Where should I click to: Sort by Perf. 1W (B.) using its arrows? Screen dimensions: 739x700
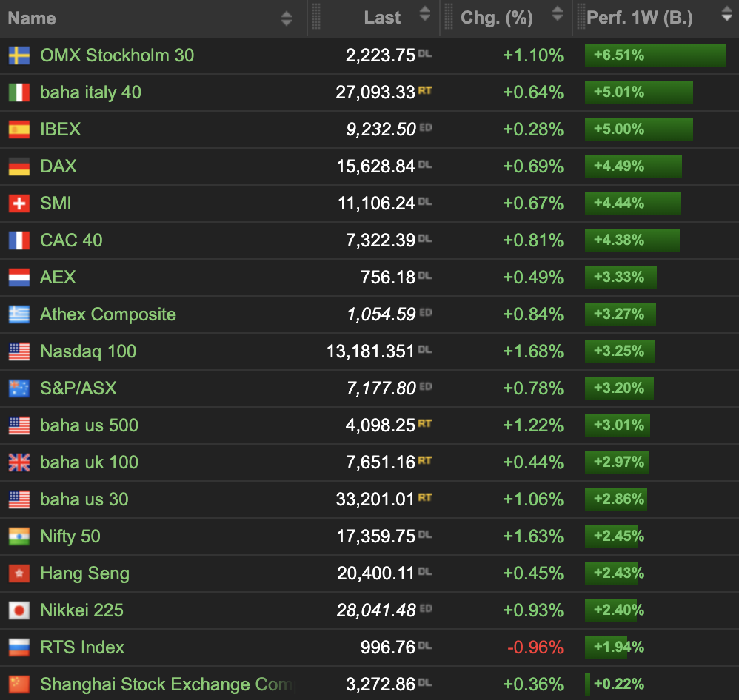pyautogui.click(x=726, y=13)
